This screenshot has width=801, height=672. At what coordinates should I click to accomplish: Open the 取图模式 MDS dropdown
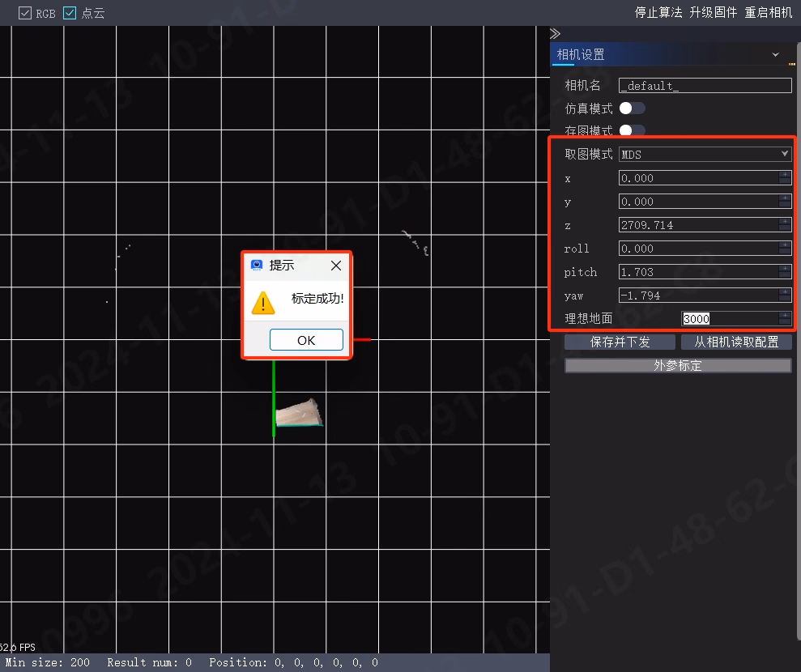(x=705, y=154)
